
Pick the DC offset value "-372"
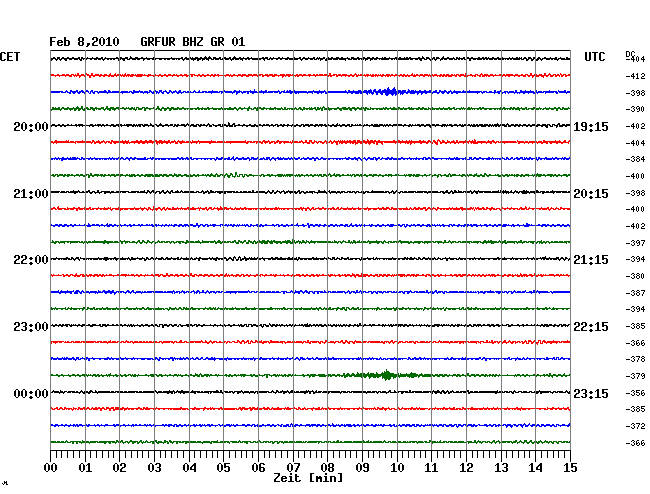tap(635, 426)
